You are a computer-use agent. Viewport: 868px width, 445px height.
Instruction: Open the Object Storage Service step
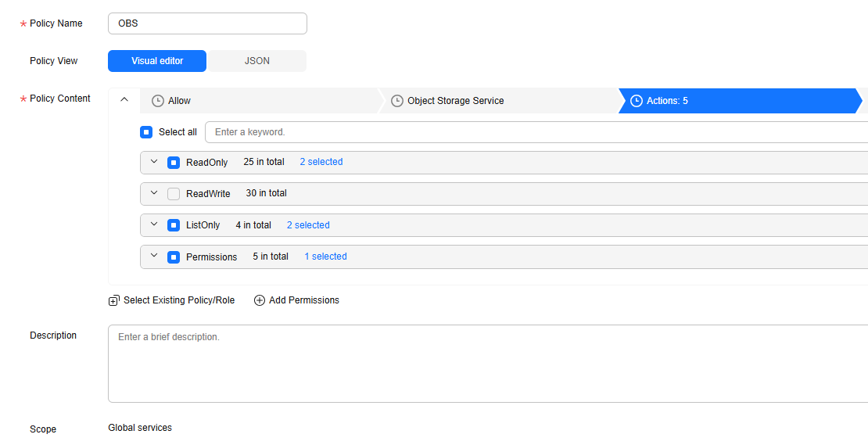(497, 101)
